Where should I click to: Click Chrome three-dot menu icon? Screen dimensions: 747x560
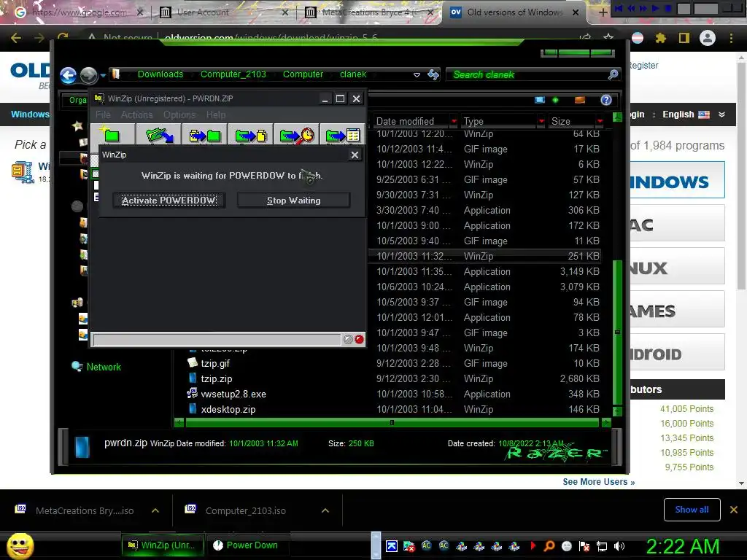coord(731,38)
